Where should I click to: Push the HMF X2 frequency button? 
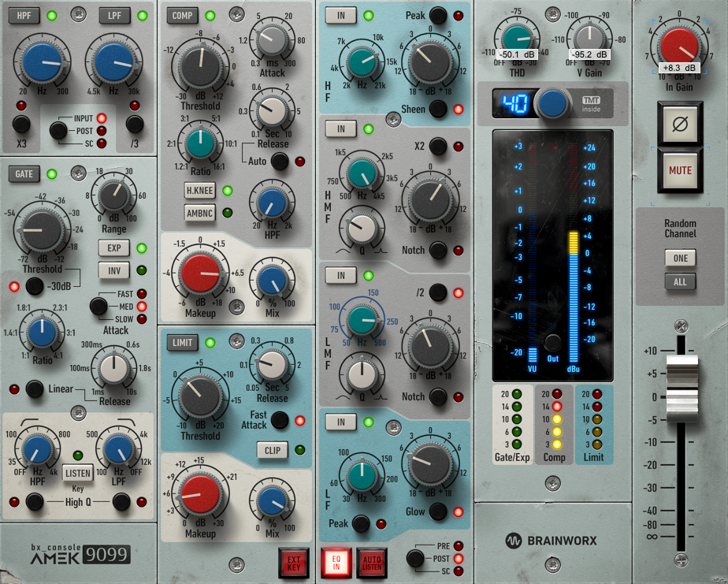[438, 147]
